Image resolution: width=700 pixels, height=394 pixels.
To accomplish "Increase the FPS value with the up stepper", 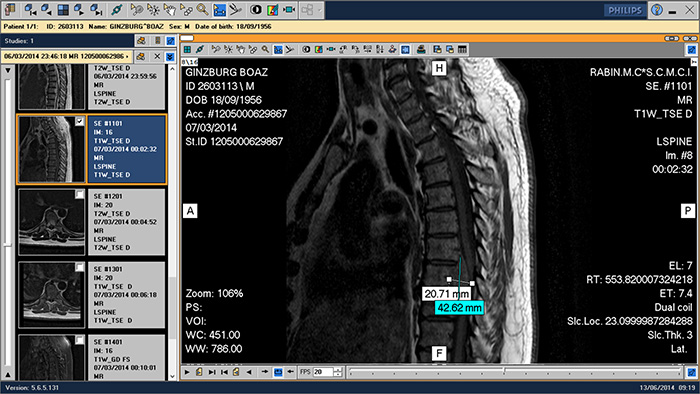I will [x=338, y=369].
